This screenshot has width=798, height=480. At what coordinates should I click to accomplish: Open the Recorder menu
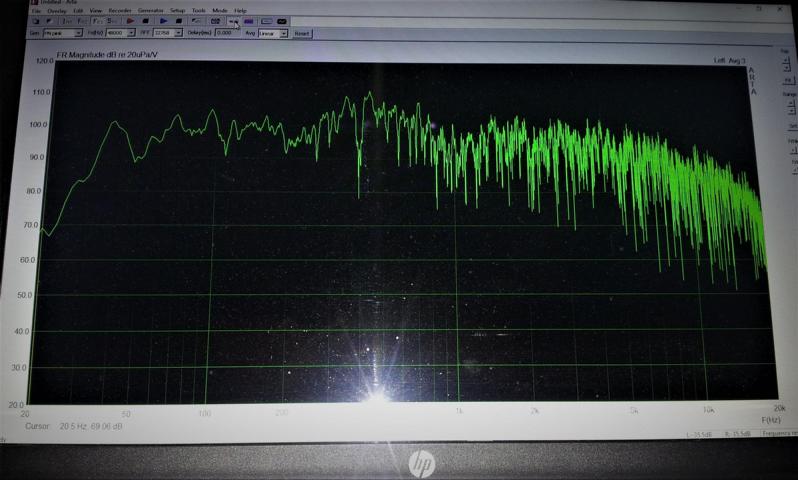click(120, 11)
